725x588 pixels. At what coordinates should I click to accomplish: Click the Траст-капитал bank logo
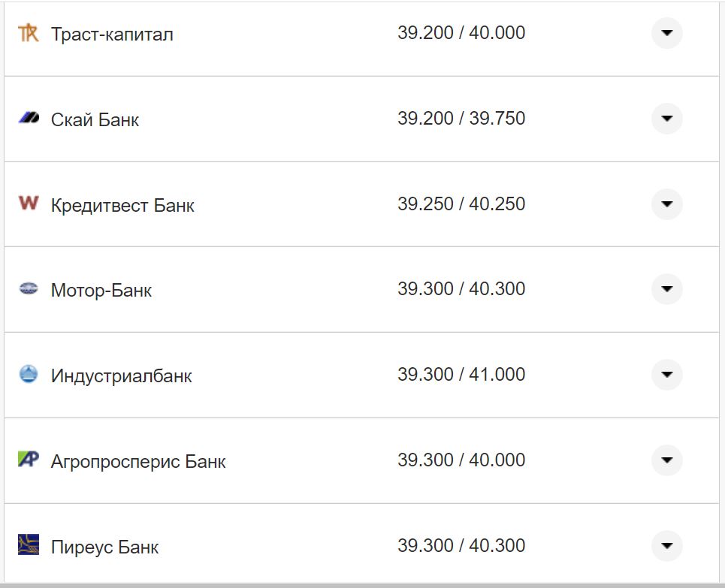(28, 33)
